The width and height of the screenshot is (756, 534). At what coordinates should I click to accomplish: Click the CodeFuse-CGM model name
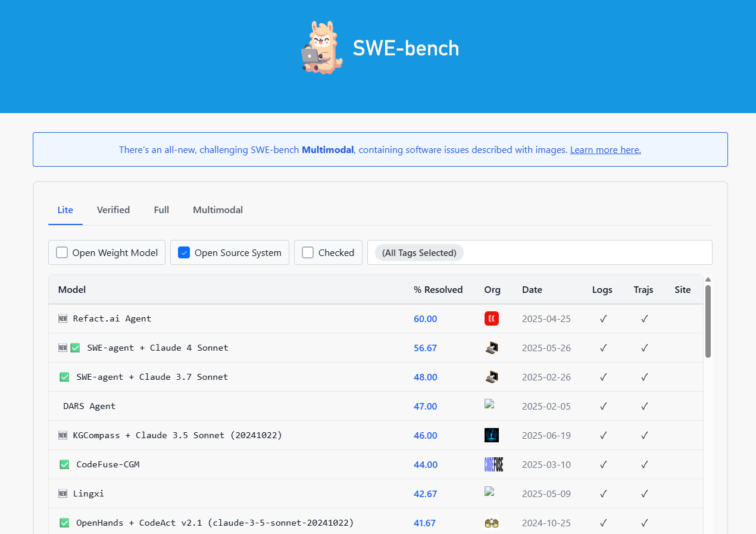click(108, 464)
